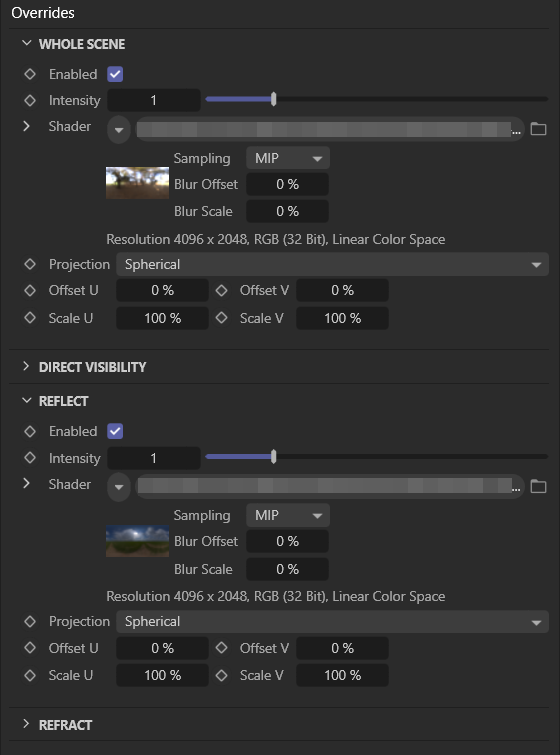This screenshot has width=560, height=755.
Task: Click keyframe diamond beside Reflect Enabled
Action: [30, 431]
